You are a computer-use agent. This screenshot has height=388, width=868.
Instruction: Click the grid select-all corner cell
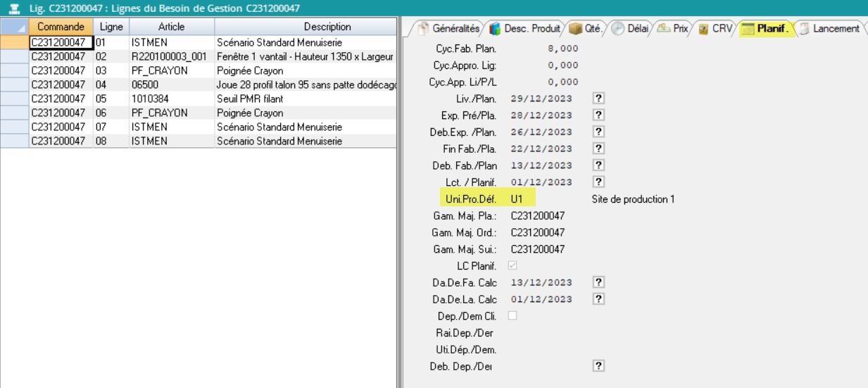[14, 27]
